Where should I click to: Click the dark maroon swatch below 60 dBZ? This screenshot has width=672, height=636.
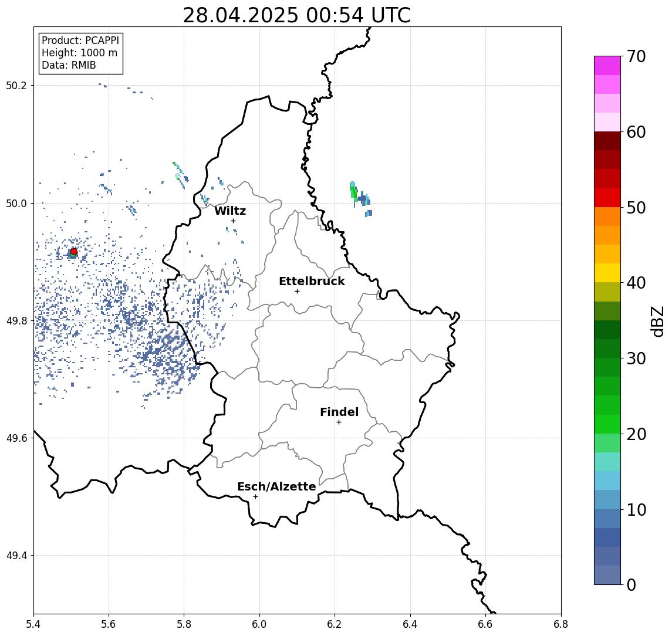(x=607, y=141)
